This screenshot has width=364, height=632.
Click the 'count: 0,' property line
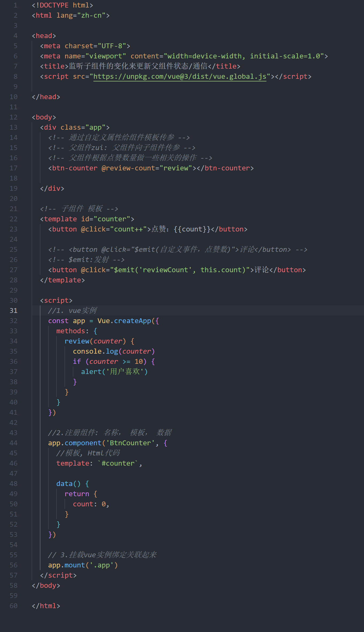(x=91, y=504)
